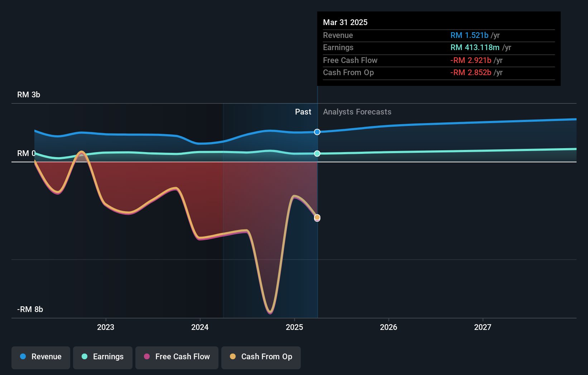Click the RM 0 y-axis label
This screenshot has height=375, width=588.
point(26,154)
